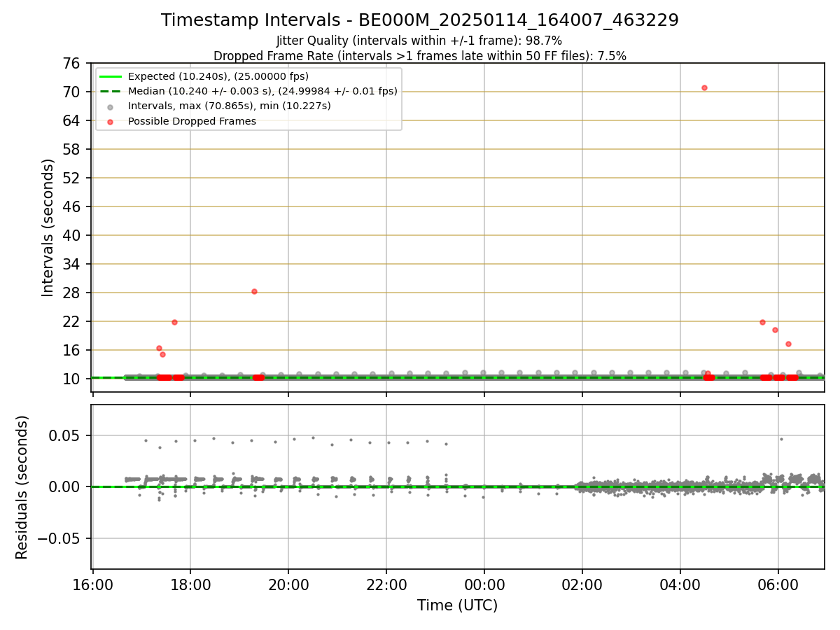Image resolution: width=840 pixels, height=630 pixels.
Task: Click the solid green line sample in the legend
Action: 111,76
